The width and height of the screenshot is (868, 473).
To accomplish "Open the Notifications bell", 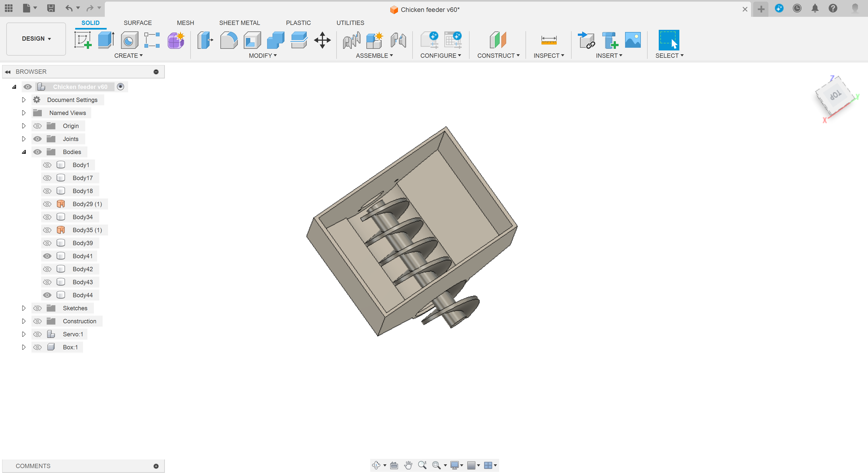I will click(815, 8).
